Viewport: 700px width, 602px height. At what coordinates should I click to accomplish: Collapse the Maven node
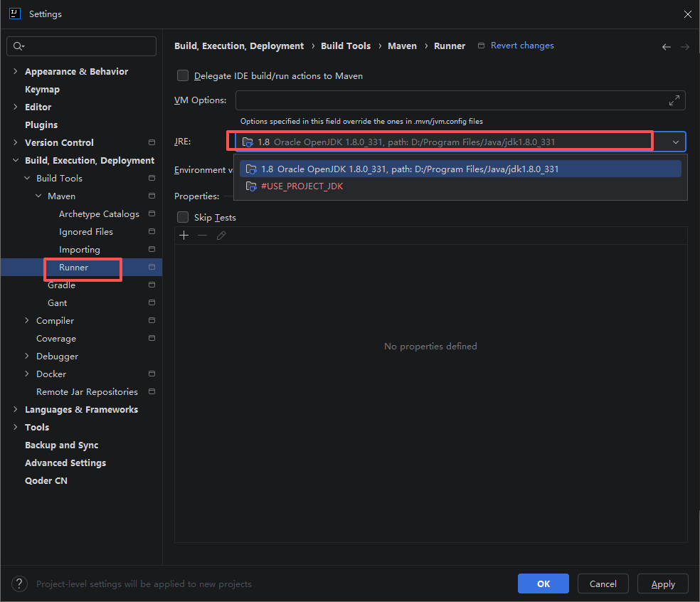click(39, 196)
